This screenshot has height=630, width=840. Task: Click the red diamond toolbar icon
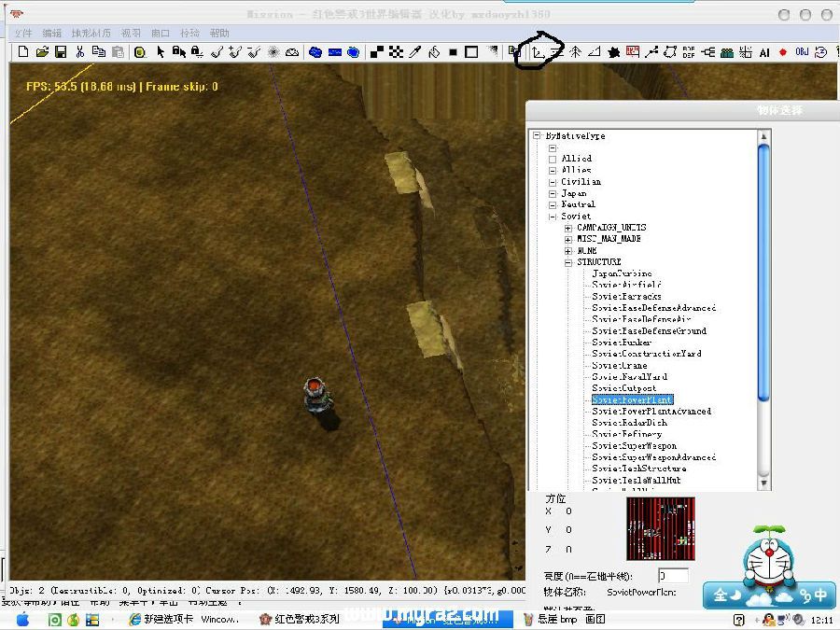[783, 52]
